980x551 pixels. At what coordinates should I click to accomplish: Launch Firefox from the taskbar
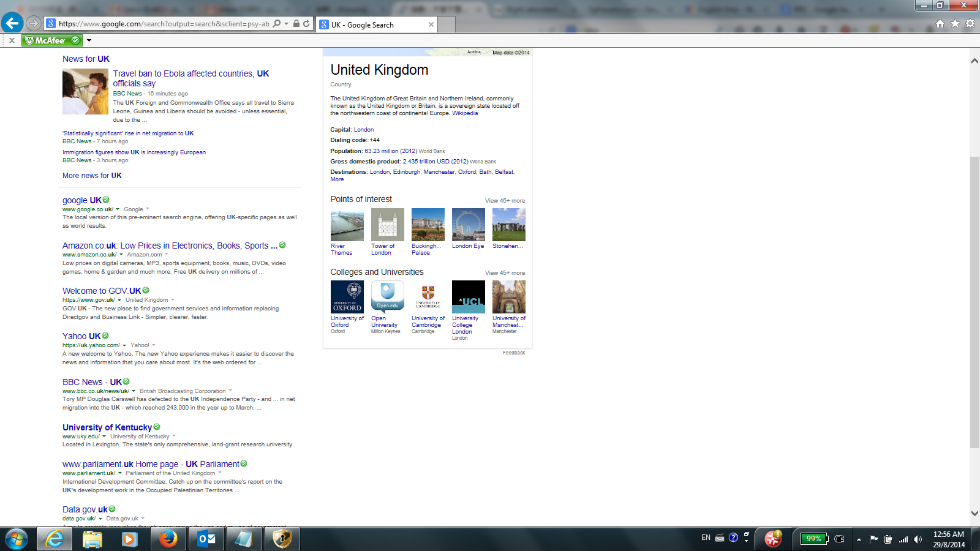(x=167, y=539)
